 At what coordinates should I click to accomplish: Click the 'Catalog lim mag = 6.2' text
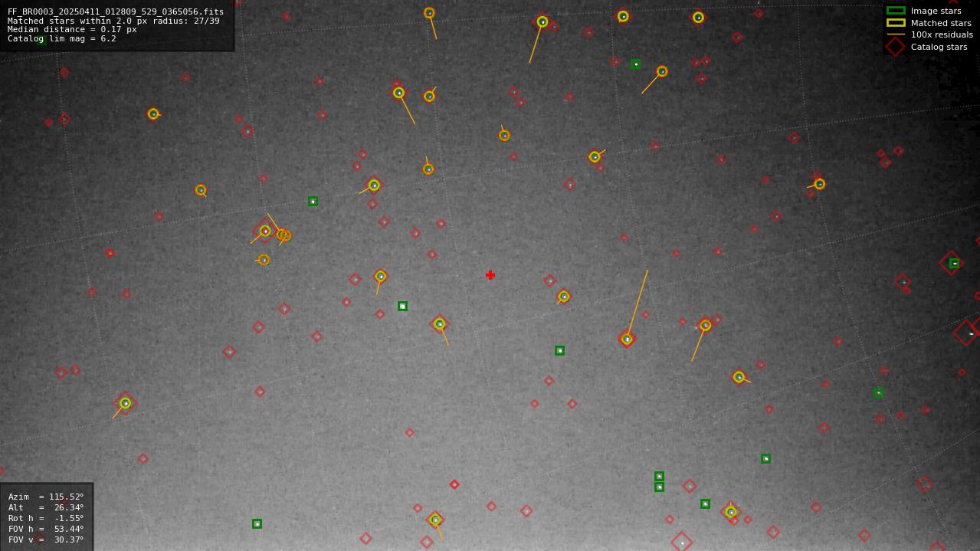point(62,38)
